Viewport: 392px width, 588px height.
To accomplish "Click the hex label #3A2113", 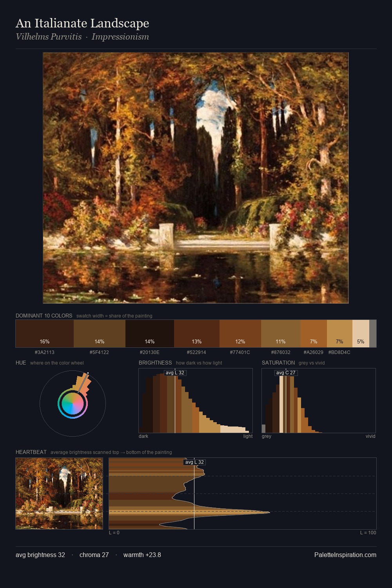I will [45, 352].
